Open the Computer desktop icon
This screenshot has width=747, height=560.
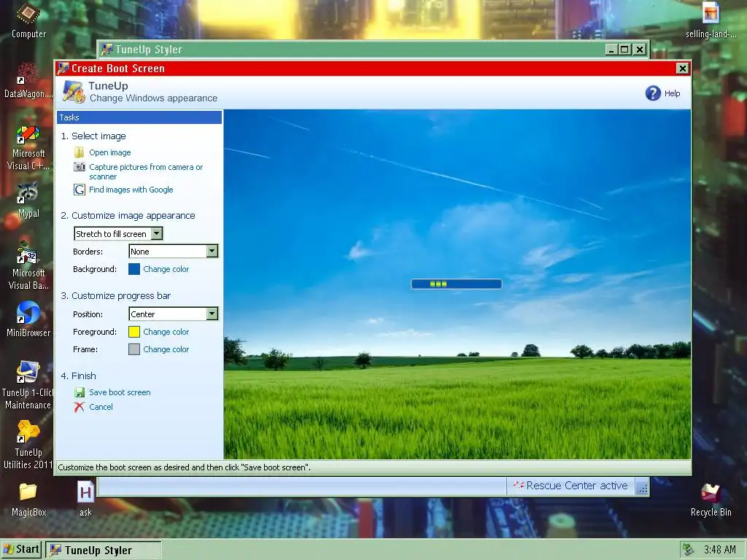coord(28,21)
